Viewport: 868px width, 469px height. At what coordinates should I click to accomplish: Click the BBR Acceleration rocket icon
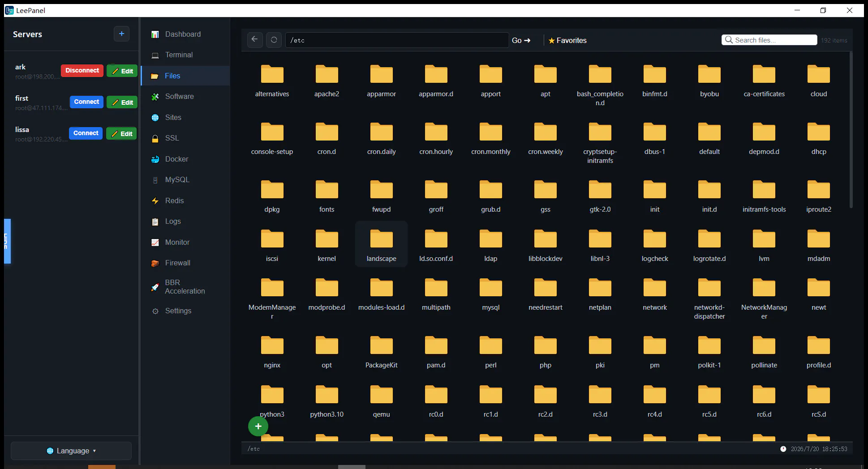click(155, 287)
